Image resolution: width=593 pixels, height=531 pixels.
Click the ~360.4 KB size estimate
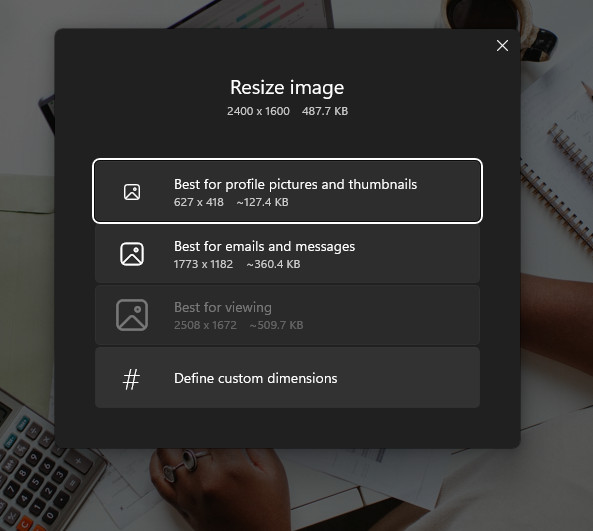point(273,264)
